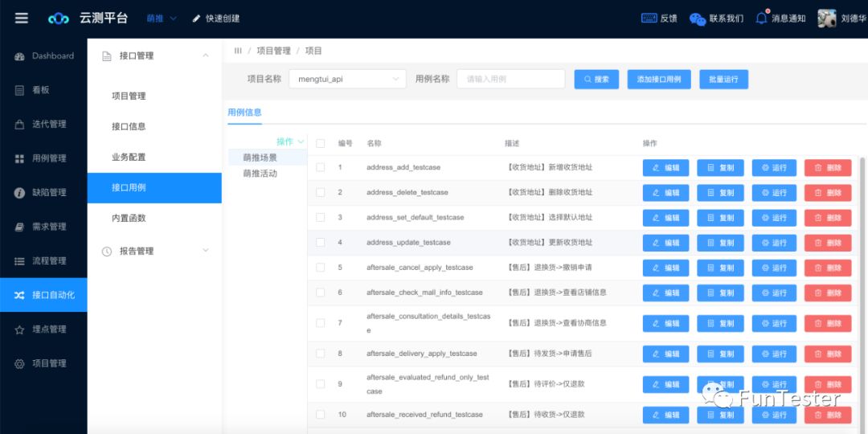This screenshot has width=868, height=434.
Task: Check the aftersale_delivery_apply_testcase checkbox
Action: 320,353
